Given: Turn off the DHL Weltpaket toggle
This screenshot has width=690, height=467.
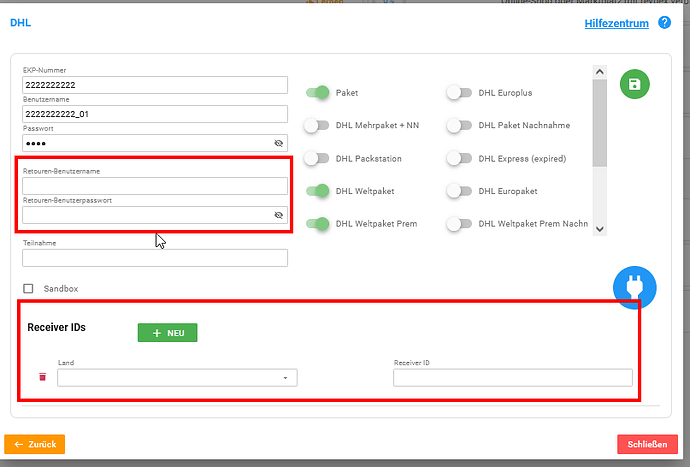Looking at the screenshot, I should coord(318,191).
